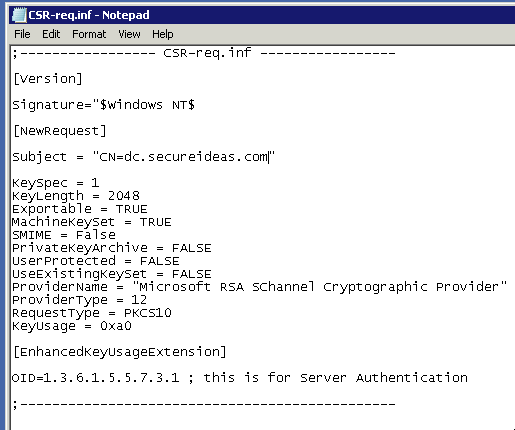Click the [EnhancedKeyUsageExtension] section header

pyautogui.click(x=120, y=352)
